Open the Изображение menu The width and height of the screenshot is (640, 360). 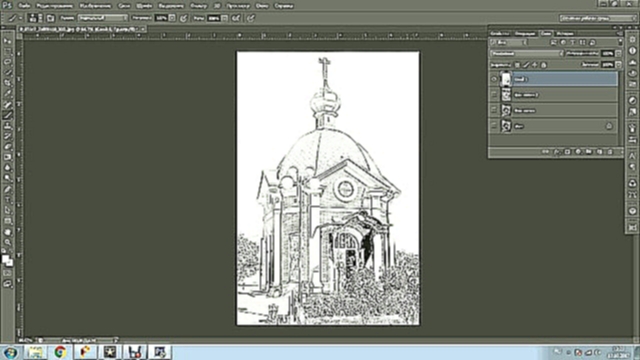pos(95,6)
